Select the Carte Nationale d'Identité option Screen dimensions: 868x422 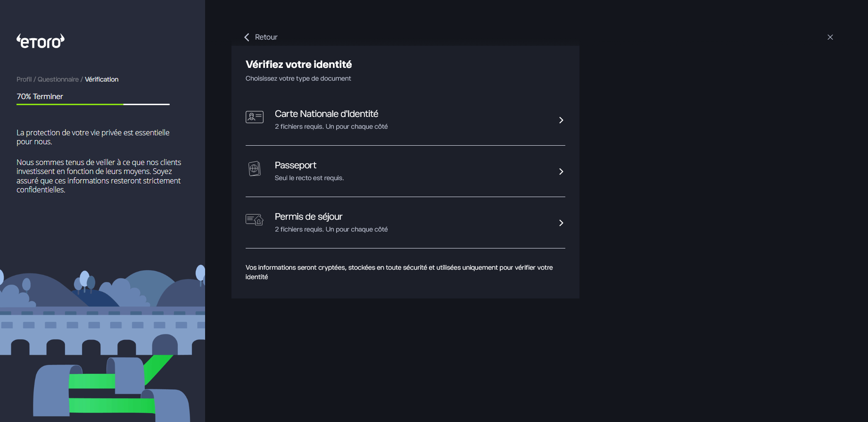pyautogui.click(x=405, y=120)
